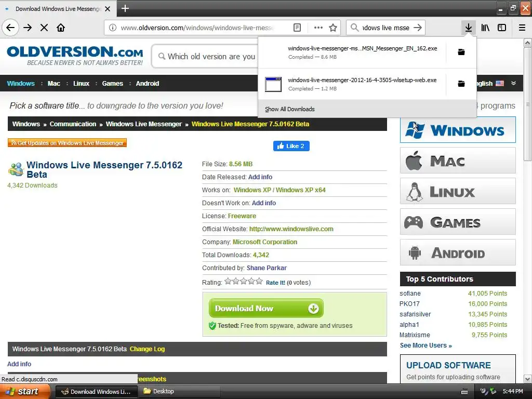532x399 pixels.
Task: Click the Mac platform banner
Action: coord(458,161)
